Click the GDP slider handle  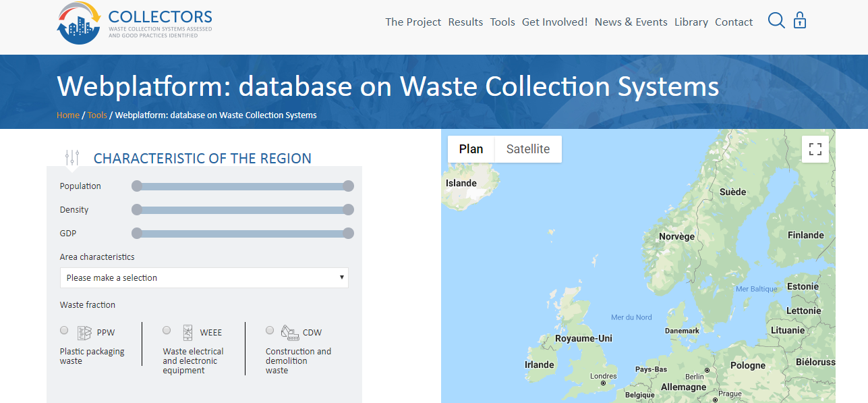click(137, 233)
